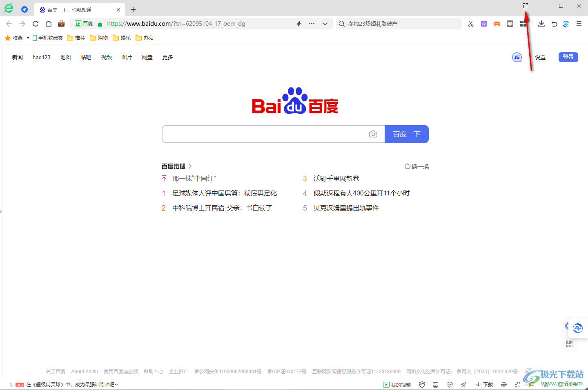Go forward with the forward arrow
The width and height of the screenshot is (588, 390).
22,24
